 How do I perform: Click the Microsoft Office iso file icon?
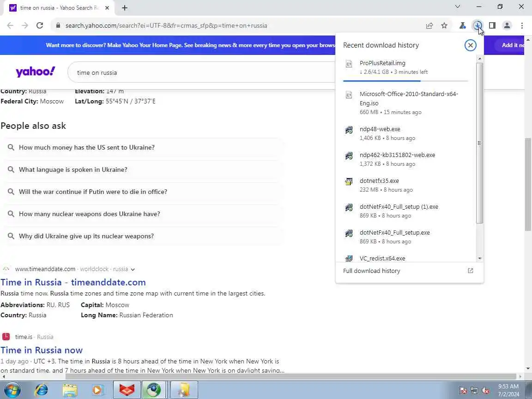click(x=349, y=95)
